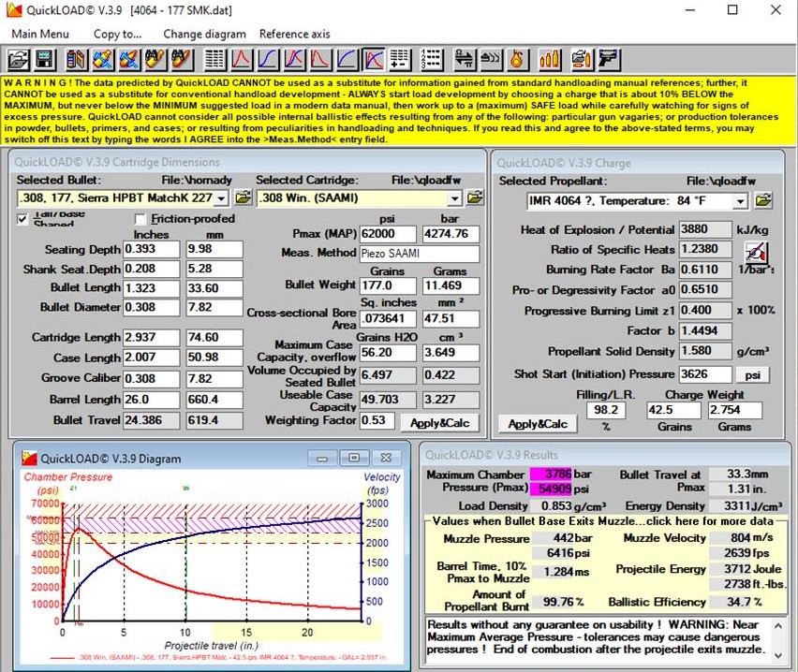Viewport: 798px width, 672px height.
Task: Click the Bullet Length mm field
Action: 214,288
